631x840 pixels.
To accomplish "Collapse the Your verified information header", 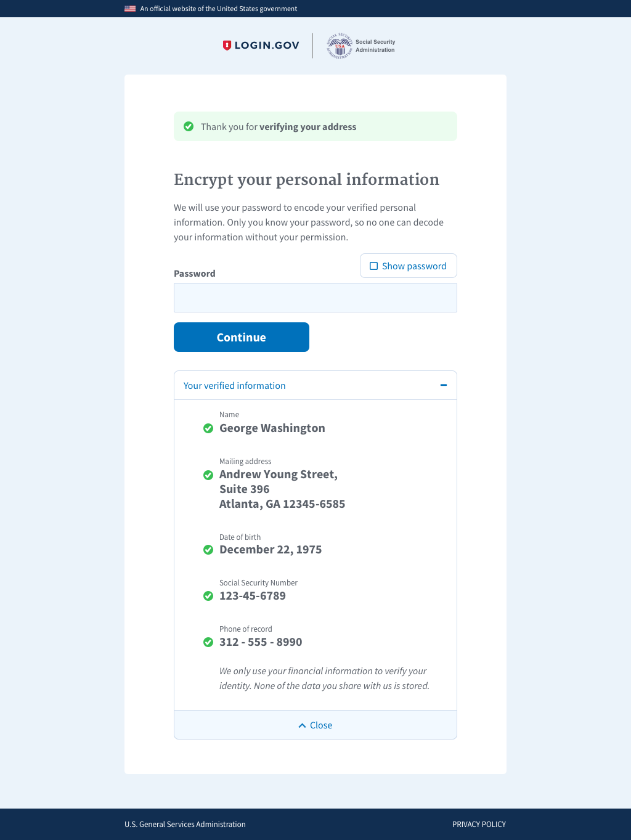I will coord(235,386).
